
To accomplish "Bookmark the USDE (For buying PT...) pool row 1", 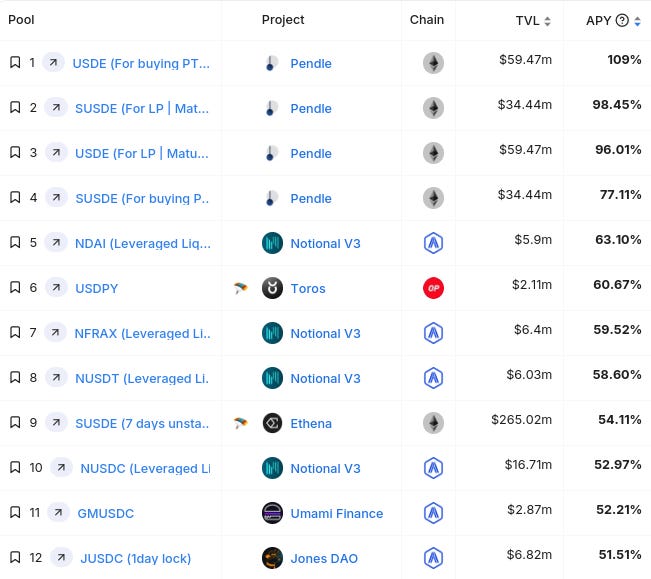I will 15,62.
